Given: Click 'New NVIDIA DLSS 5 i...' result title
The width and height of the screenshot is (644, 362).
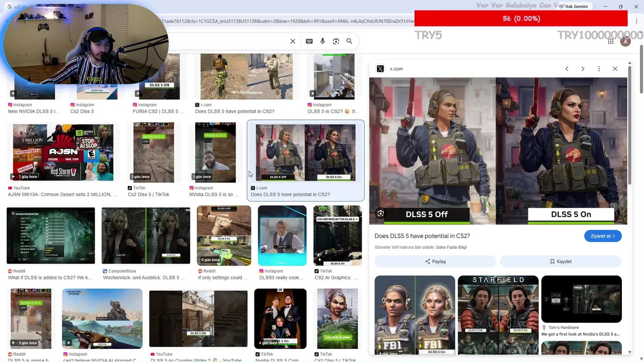Looking at the screenshot, I should [x=34, y=112].
